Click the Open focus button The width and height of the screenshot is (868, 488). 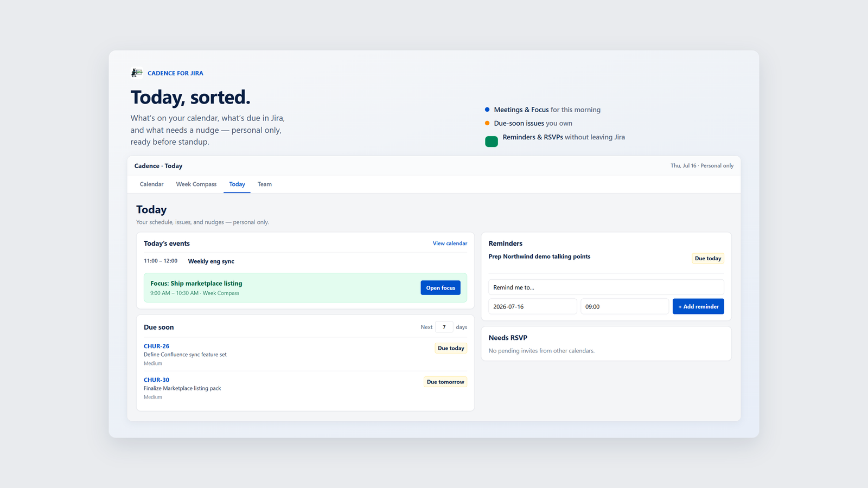coord(441,288)
